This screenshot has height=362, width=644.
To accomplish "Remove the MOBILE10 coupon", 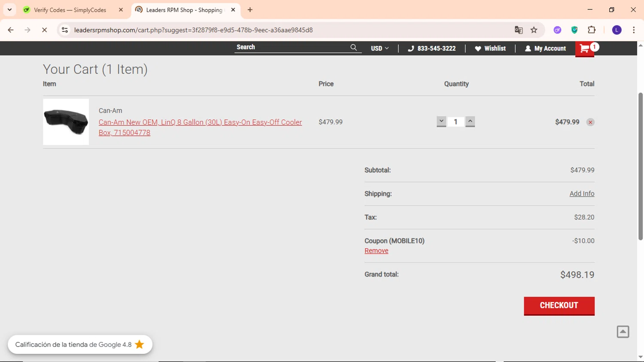I will 376,251.
